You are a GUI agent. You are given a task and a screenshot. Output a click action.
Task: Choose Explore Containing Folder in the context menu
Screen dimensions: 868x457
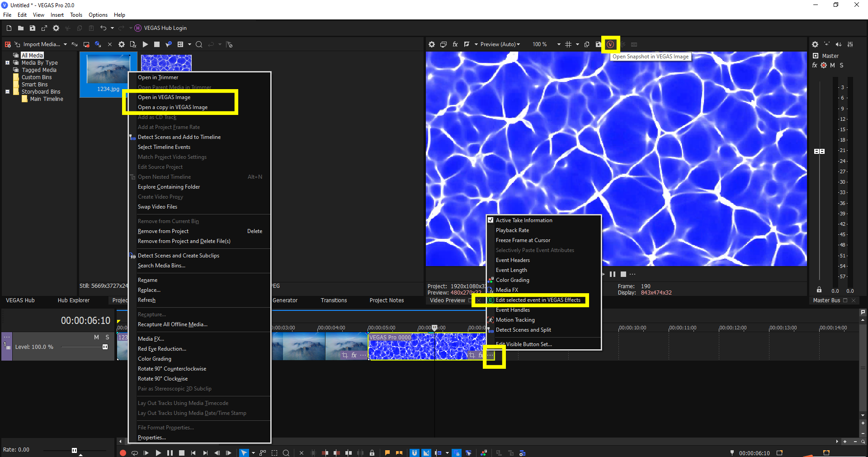tap(169, 187)
